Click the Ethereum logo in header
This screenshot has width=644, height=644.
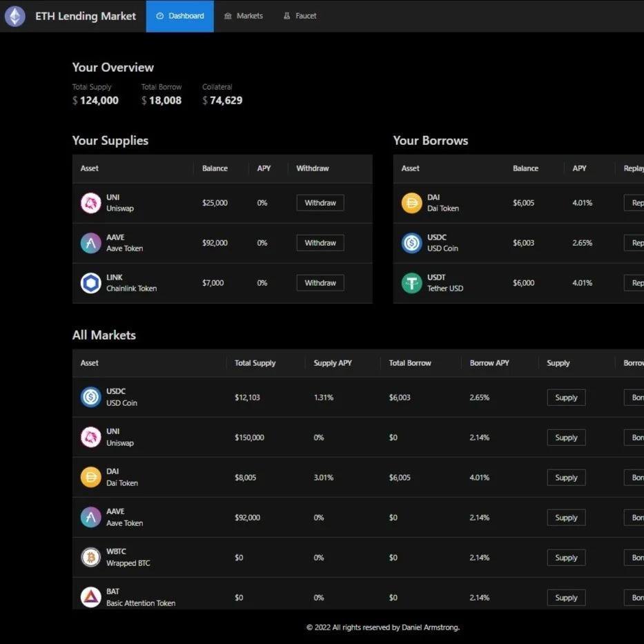coord(15,16)
